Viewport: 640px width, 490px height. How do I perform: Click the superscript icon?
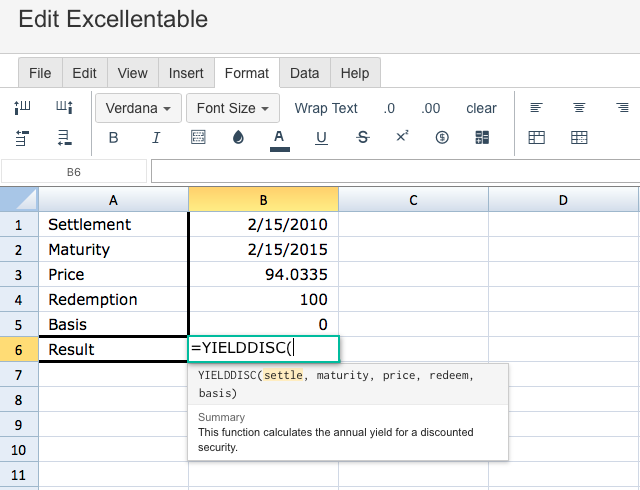coord(402,137)
